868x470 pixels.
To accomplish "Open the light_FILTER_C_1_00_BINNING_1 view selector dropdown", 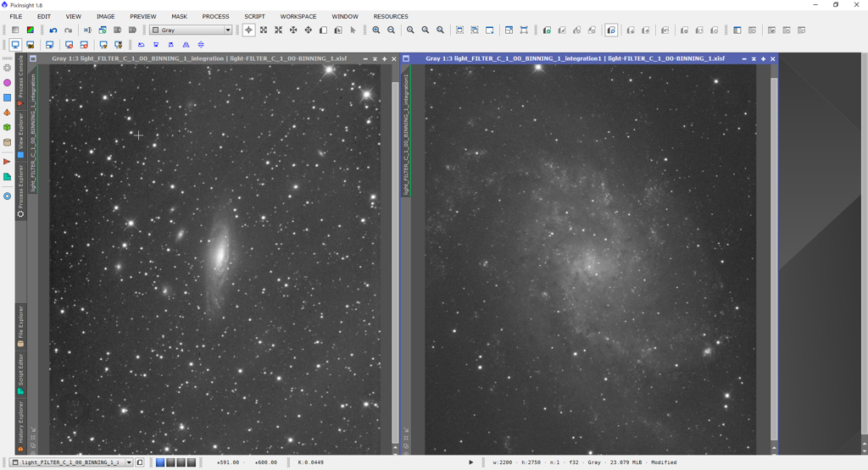I will (x=129, y=462).
